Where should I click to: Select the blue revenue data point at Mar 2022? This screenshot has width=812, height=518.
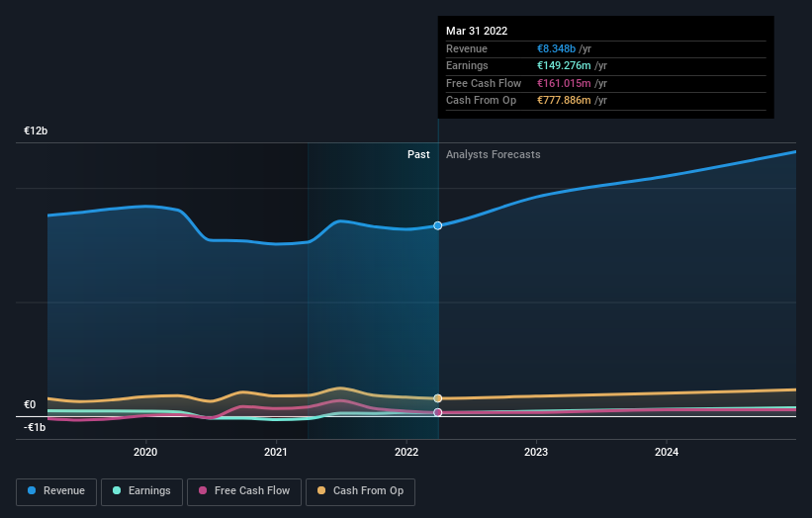coord(438,225)
